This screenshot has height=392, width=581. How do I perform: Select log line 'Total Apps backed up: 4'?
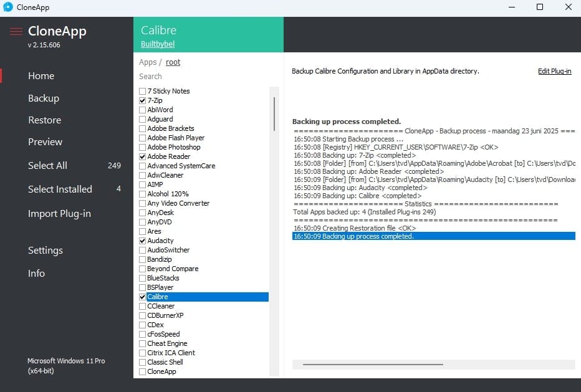(433, 213)
